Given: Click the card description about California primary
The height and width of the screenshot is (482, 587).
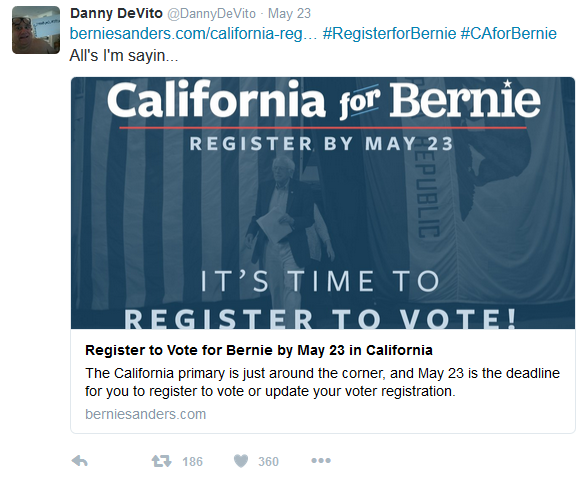Looking at the screenshot, I should pyautogui.click(x=322, y=382).
